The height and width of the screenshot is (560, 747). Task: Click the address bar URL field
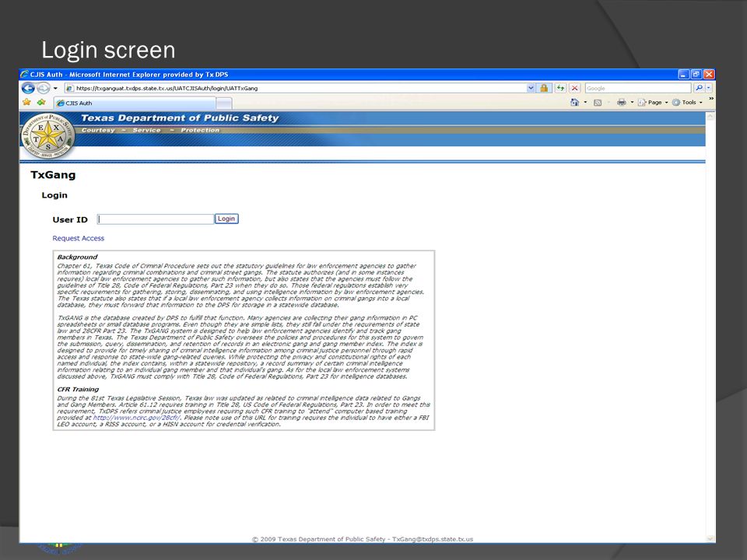[x=295, y=88]
